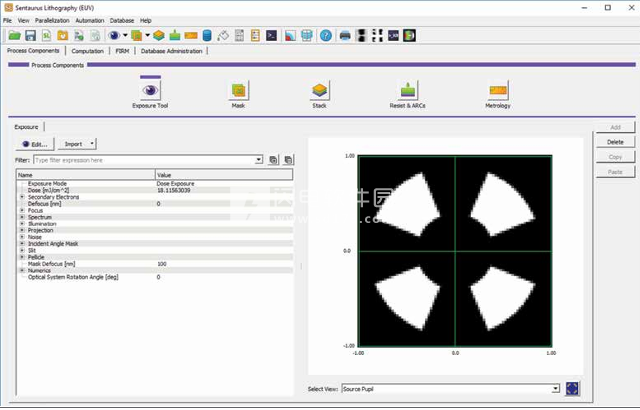This screenshot has height=410, width=640.
Task: Click the SL document toolbar icon
Action: coord(47,36)
